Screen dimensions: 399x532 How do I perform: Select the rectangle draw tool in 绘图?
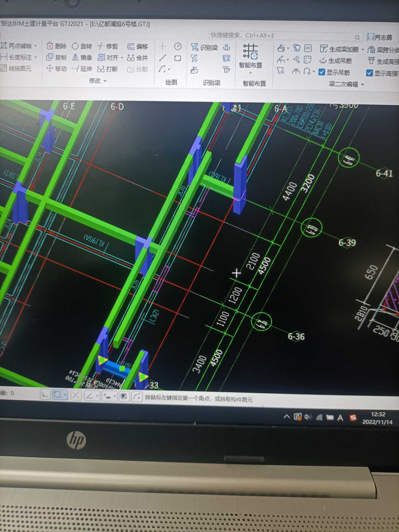pos(178,58)
